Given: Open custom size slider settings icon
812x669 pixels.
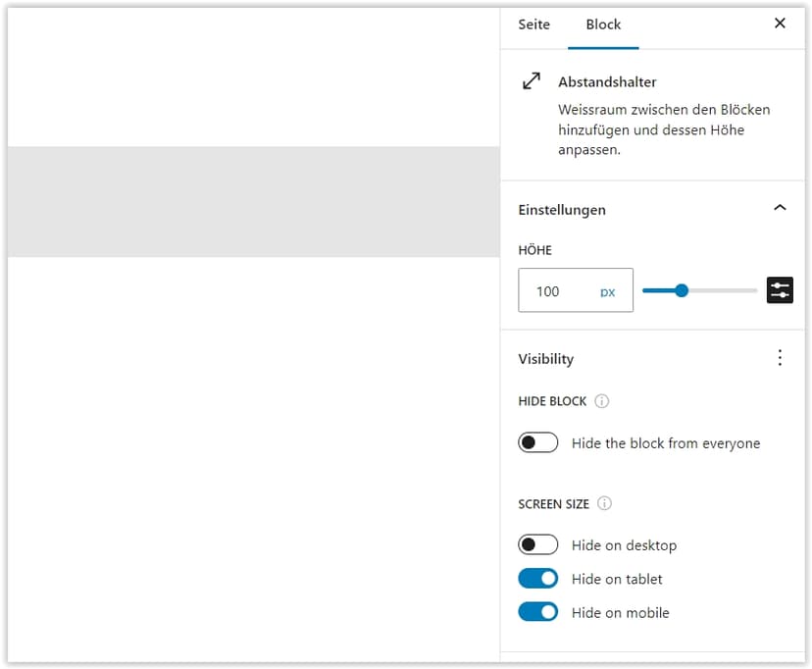Looking at the screenshot, I should (780, 290).
